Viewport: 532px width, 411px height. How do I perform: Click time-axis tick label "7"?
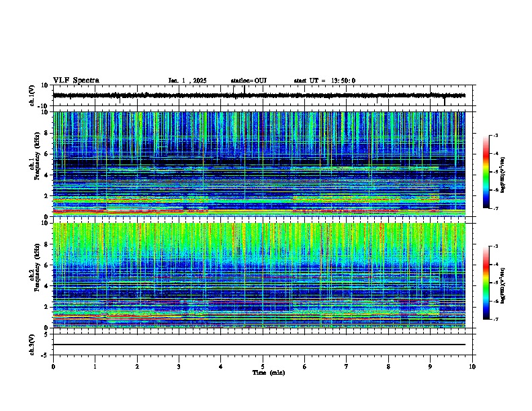(347, 367)
